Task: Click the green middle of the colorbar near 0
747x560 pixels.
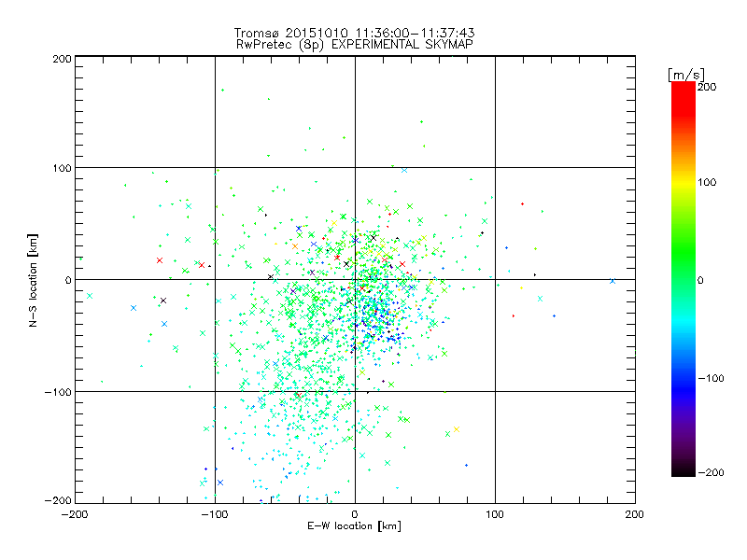Action: click(x=684, y=280)
